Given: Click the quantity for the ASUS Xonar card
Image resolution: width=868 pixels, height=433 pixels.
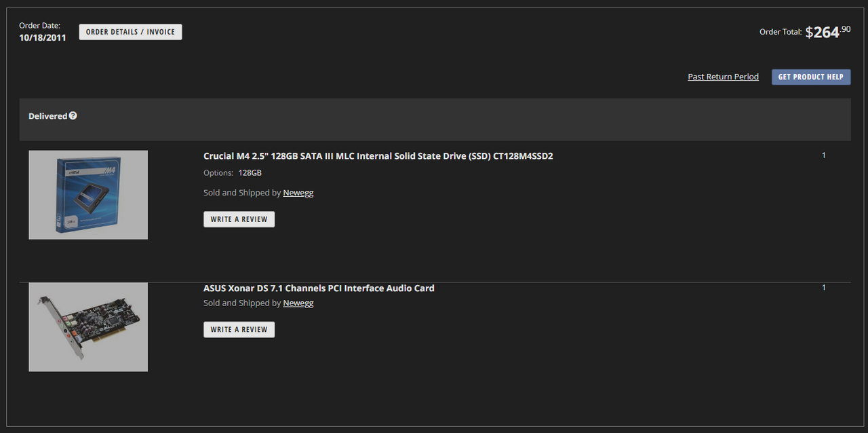Looking at the screenshot, I should tap(824, 288).
